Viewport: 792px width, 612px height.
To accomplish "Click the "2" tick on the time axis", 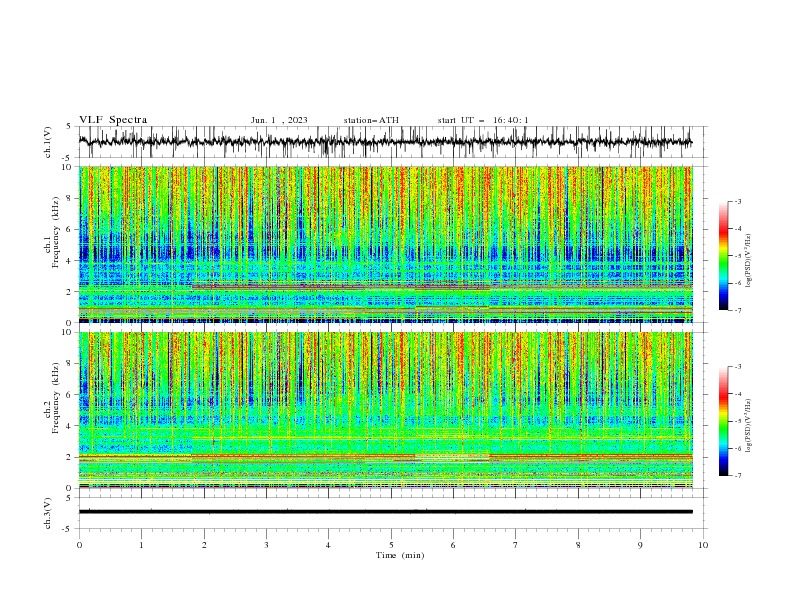I will click(204, 545).
